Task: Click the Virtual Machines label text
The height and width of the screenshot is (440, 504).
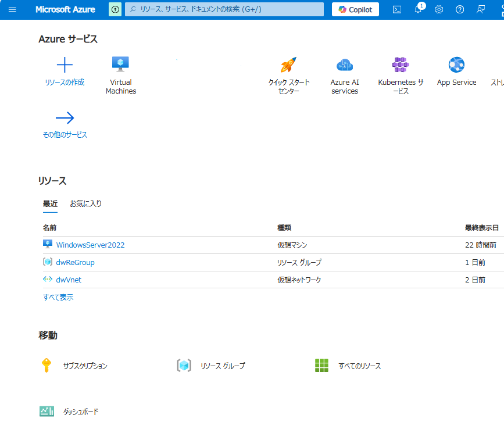Action: coord(121,87)
